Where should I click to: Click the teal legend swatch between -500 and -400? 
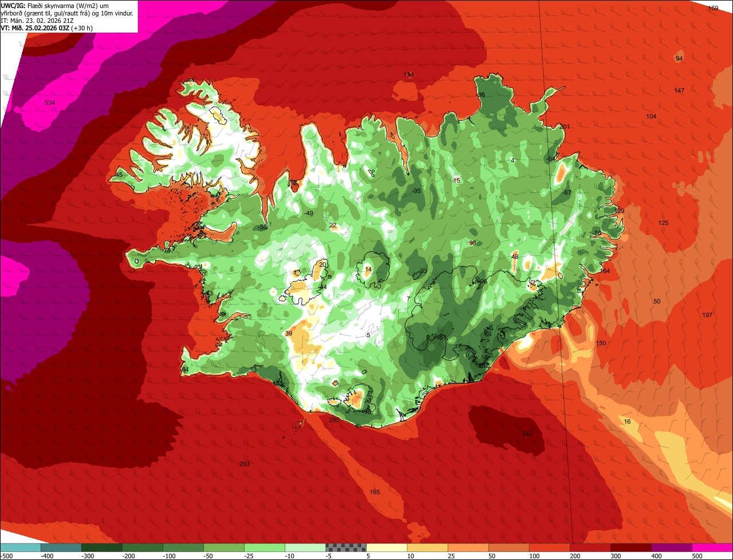[21, 547]
